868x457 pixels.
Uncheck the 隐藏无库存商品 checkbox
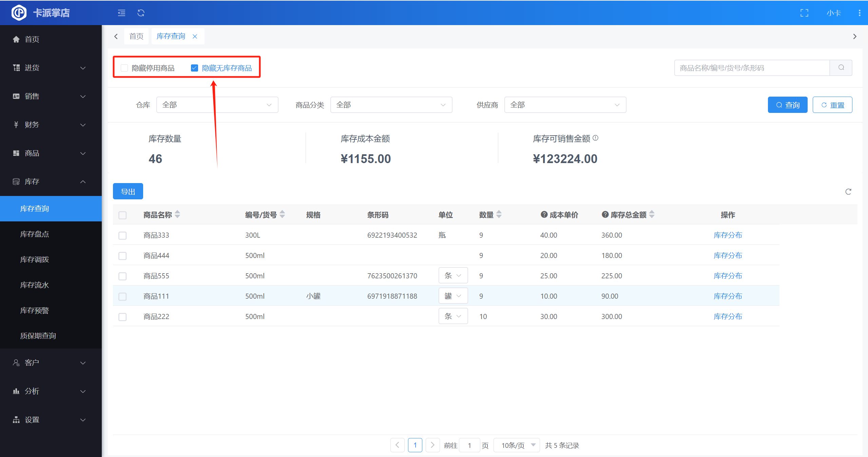[194, 68]
